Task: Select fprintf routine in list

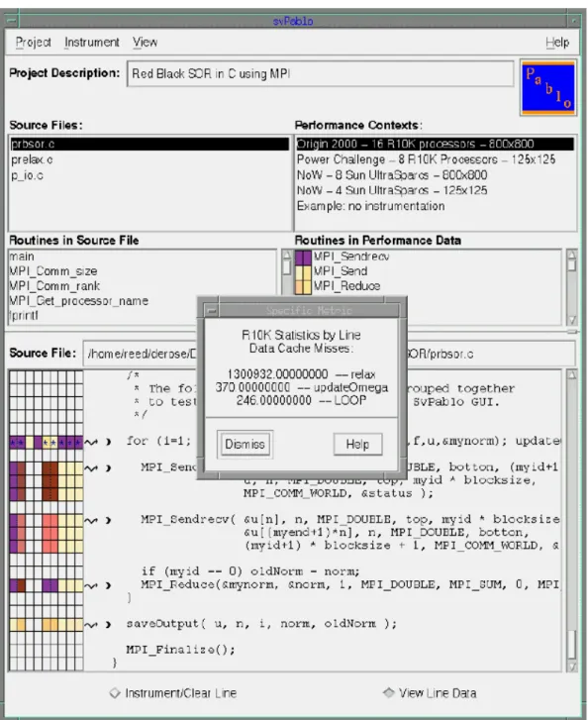Action: coord(24,316)
